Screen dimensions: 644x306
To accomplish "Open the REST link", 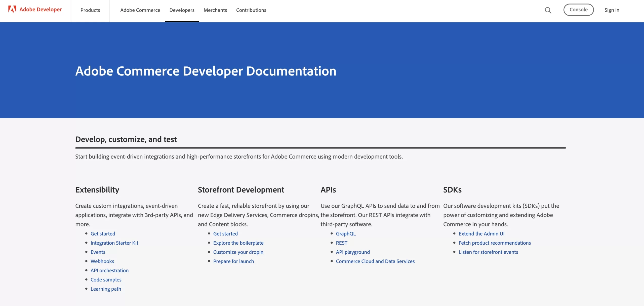I will (341, 243).
